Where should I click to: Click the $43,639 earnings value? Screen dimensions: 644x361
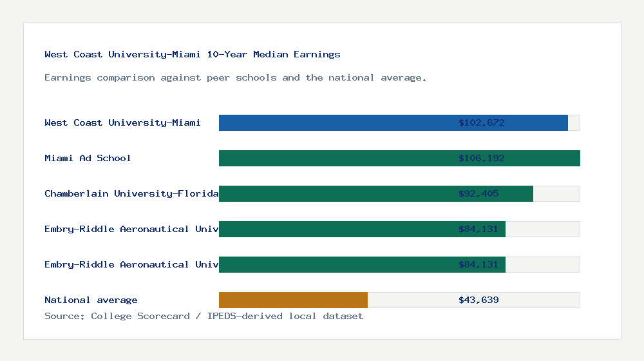click(478, 300)
